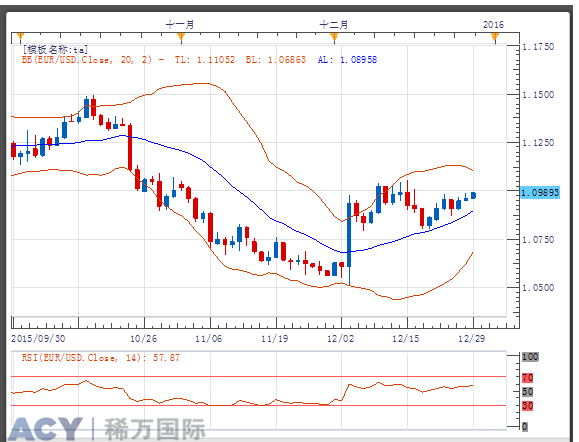579x442 pixels.
Task: Click the 11/06 date axis label
Action: [x=209, y=339]
